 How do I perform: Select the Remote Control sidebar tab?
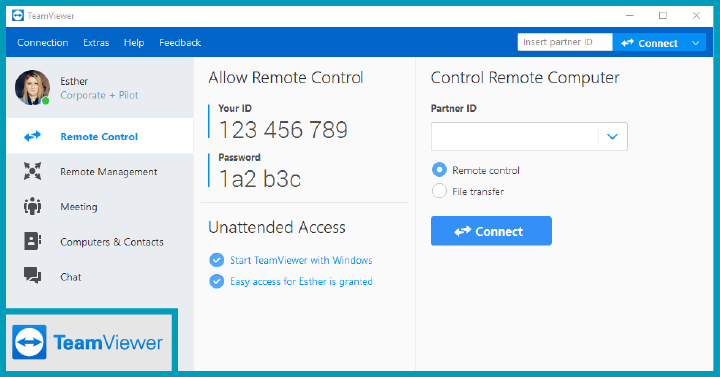[x=100, y=136]
